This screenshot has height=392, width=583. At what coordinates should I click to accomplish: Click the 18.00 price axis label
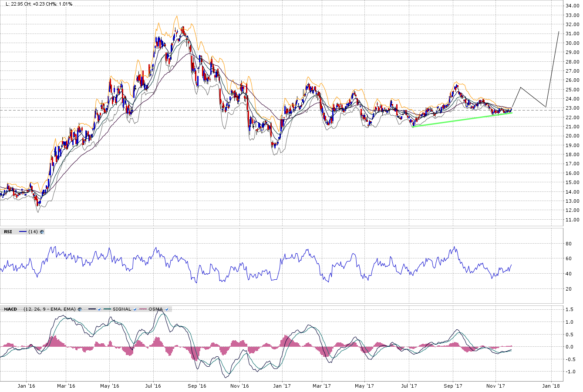(572, 154)
